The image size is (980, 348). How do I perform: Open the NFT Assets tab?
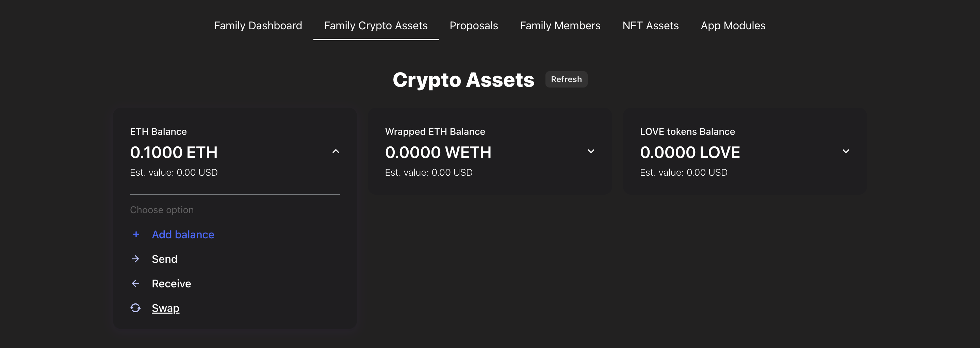click(x=651, y=26)
